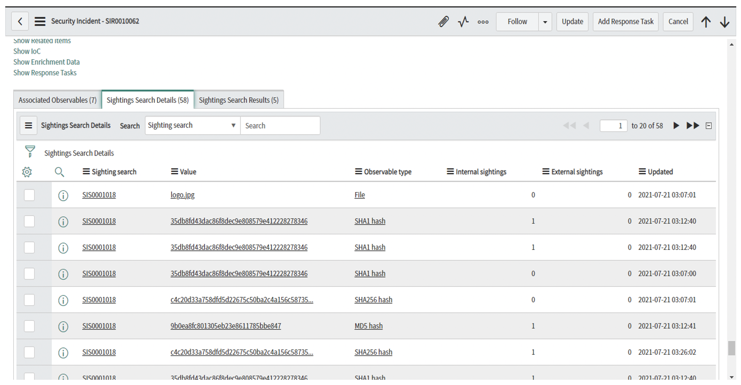Open Internal sightings column menu icon

click(450, 171)
